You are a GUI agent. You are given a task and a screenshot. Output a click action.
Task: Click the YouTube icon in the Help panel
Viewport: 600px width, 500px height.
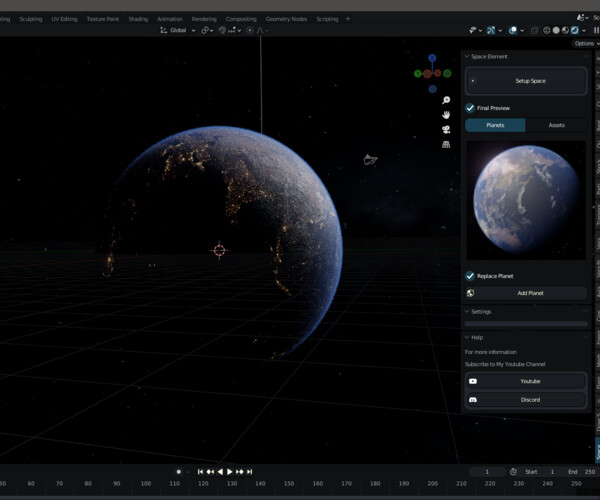[473, 381]
